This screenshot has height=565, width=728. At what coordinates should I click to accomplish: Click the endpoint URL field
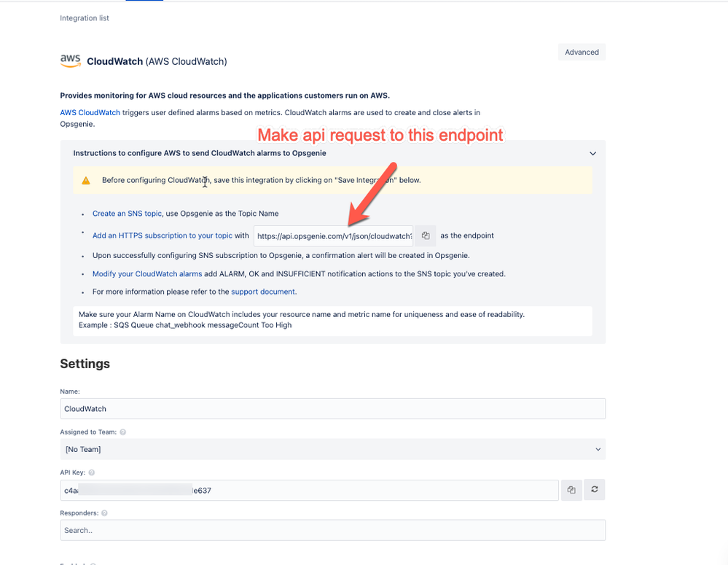(x=333, y=236)
